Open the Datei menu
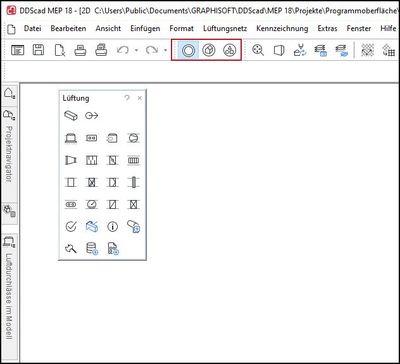This screenshot has height=364, width=400. point(32,29)
